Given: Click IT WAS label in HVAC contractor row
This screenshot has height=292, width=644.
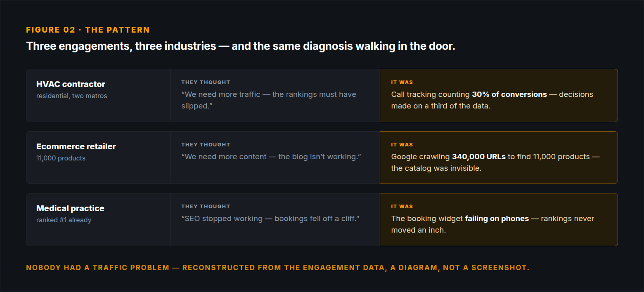Looking at the screenshot, I should click(x=402, y=82).
